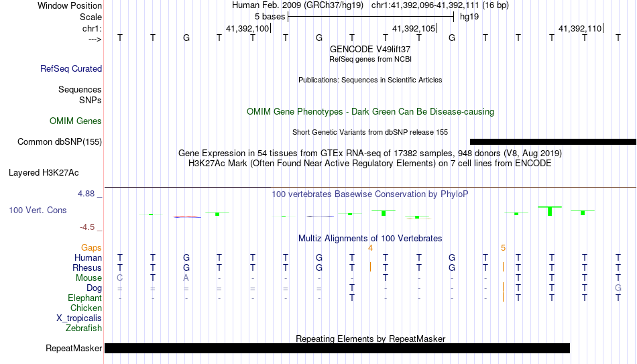Click Multiz Alignments of 100 Vertebrates title

(x=370, y=239)
